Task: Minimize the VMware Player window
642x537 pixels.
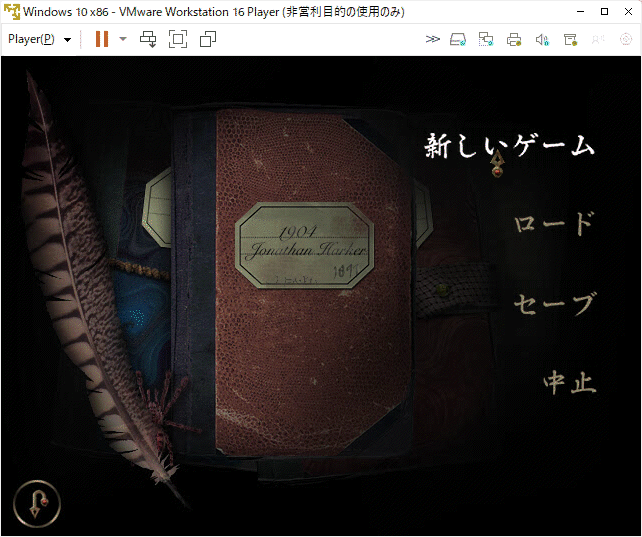Action: [x=580, y=11]
